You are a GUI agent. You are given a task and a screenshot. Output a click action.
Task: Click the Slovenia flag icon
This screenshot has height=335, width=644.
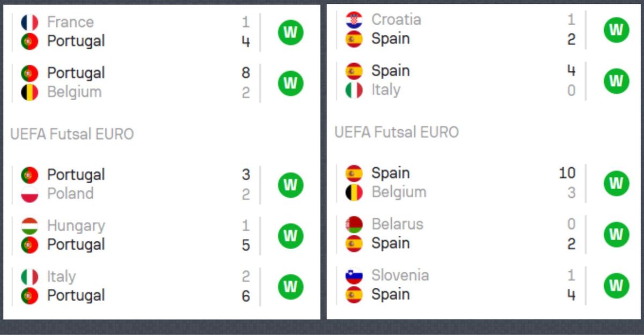(354, 276)
